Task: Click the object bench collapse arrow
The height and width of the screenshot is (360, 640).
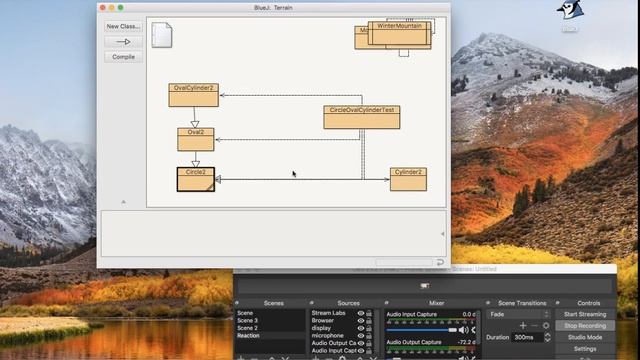Action: point(442,234)
